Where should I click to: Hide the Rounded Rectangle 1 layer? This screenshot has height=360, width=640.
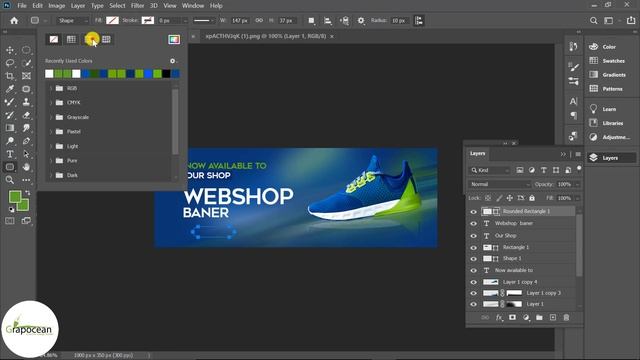click(473, 211)
